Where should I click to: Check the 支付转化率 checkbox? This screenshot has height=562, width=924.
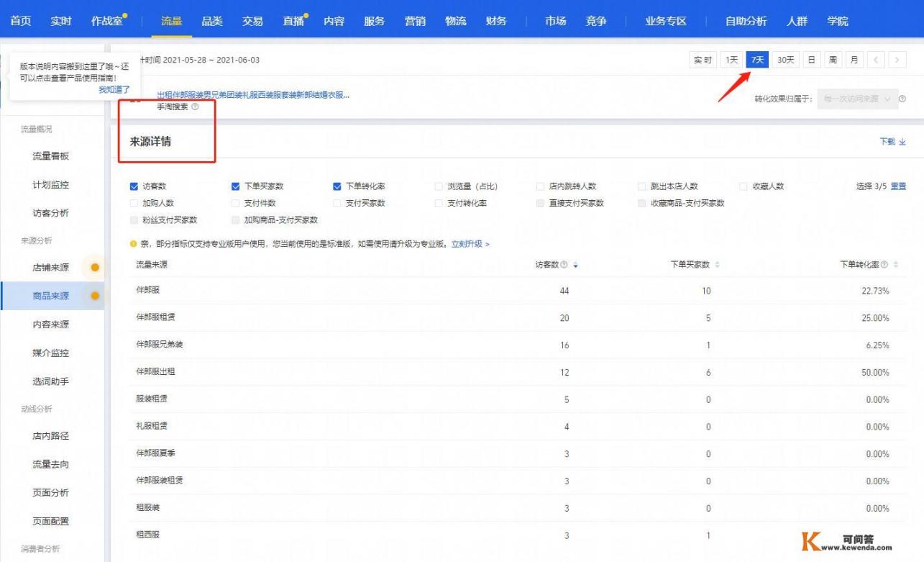click(439, 203)
